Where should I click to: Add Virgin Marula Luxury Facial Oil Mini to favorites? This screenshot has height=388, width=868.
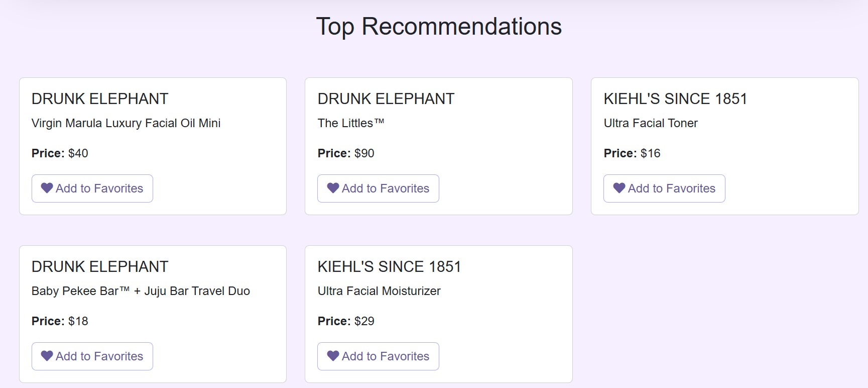[x=92, y=188]
